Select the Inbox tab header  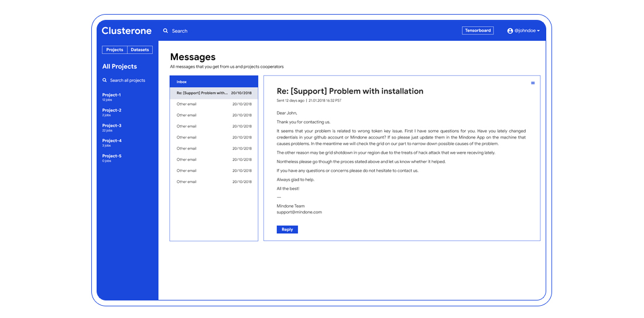pos(214,82)
